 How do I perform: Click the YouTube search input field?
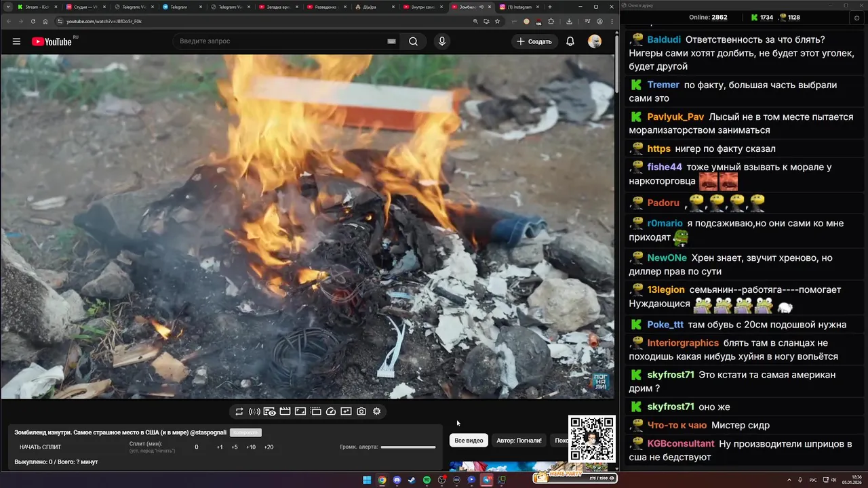(285, 41)
